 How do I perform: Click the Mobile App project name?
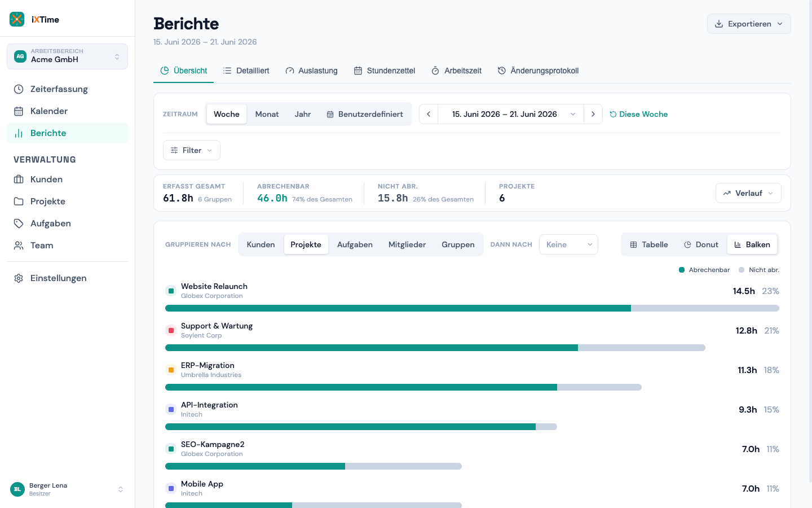click(x=202, y=484)
